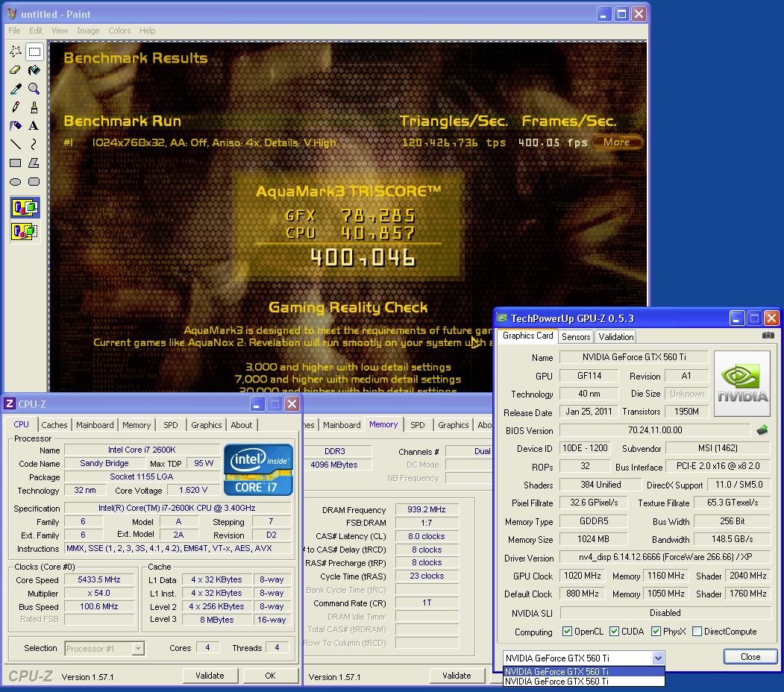Open the Colors menu in Paint
Viewport: 784px width, 692px height.
tap(119, 31)
